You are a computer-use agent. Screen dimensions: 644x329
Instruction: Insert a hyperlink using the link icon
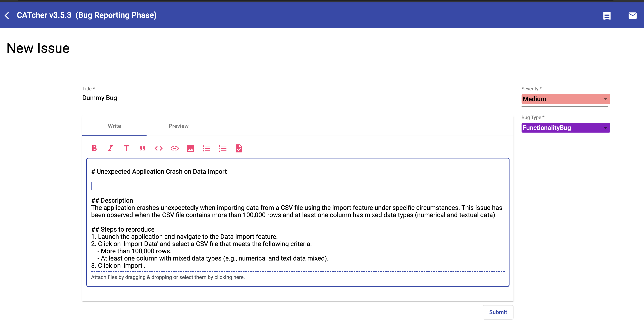tap(174, 148)
